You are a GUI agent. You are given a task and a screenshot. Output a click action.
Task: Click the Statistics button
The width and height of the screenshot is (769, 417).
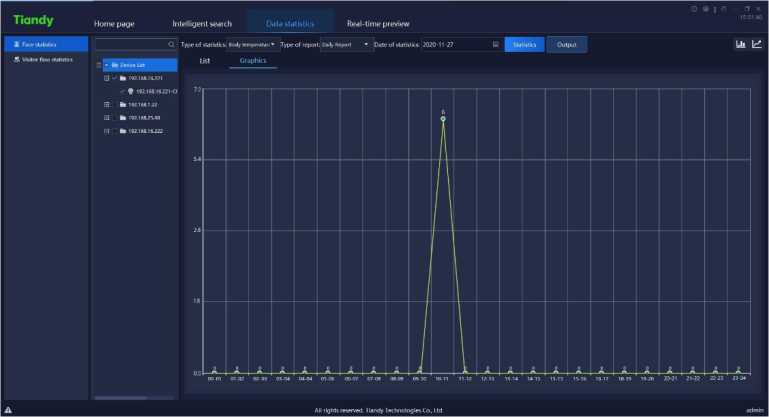[524, 45]
